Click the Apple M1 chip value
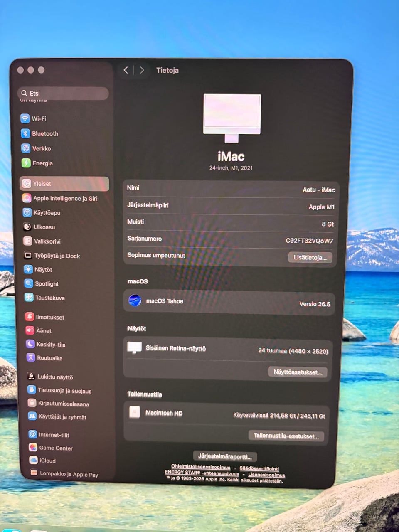 (322, 207)
